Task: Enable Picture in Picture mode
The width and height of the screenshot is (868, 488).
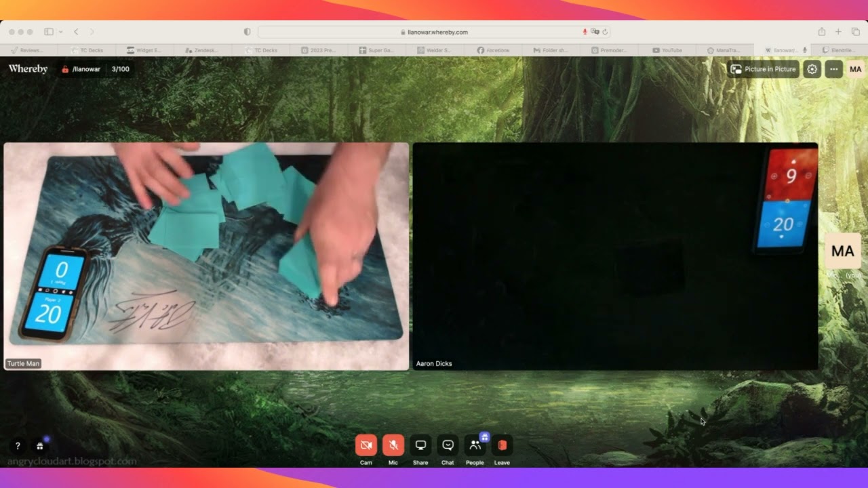Action: point(763,69)
